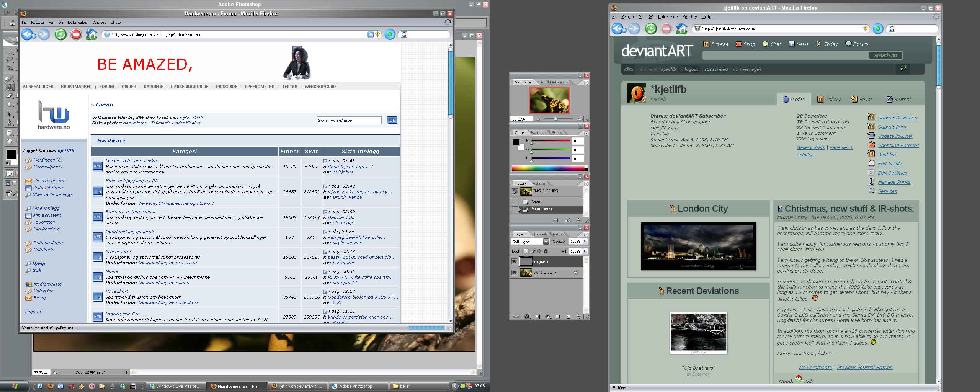Open the Navigator panel options menu arrow
This screenshot has height=392, width=980.
(x=586, y=83)
